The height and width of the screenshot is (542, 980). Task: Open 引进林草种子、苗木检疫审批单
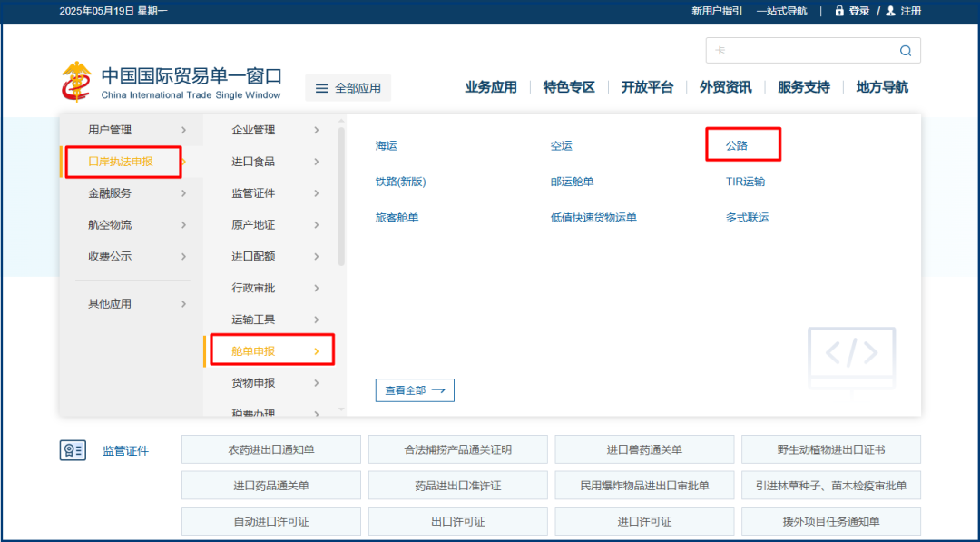pyautogui.click(x=831, y=485)
